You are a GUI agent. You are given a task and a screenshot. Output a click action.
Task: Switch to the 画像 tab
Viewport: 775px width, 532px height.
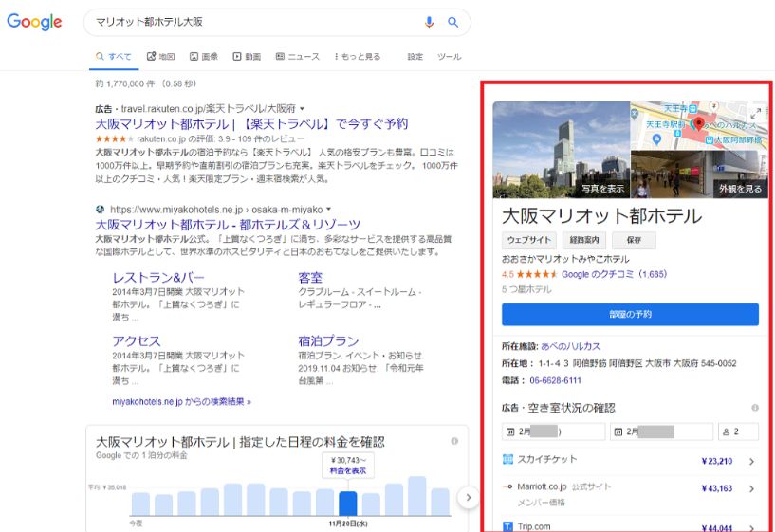point(204,56)
